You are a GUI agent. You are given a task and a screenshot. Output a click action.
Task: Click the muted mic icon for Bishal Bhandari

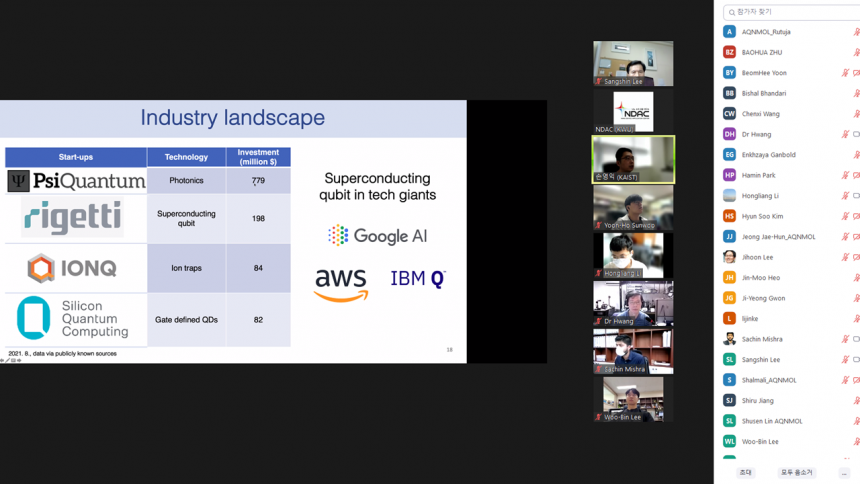click(856, 93)
